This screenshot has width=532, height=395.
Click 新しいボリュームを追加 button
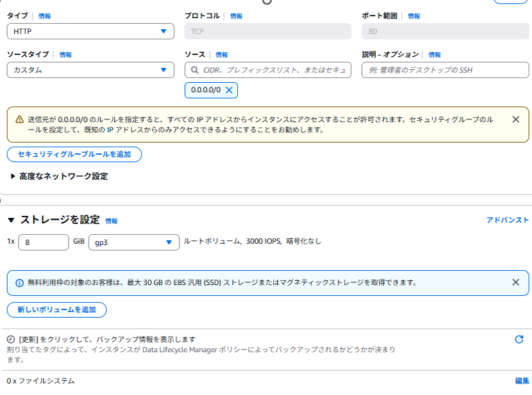tap(56, 309)
